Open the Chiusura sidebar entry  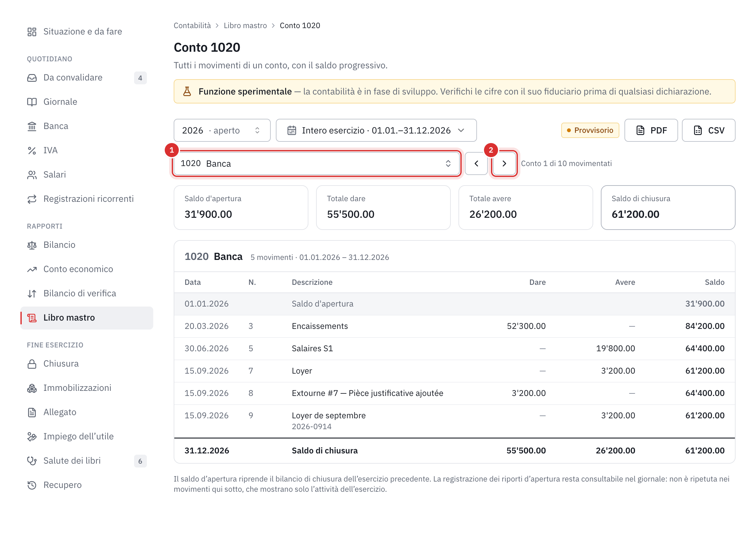click(87, 364)
